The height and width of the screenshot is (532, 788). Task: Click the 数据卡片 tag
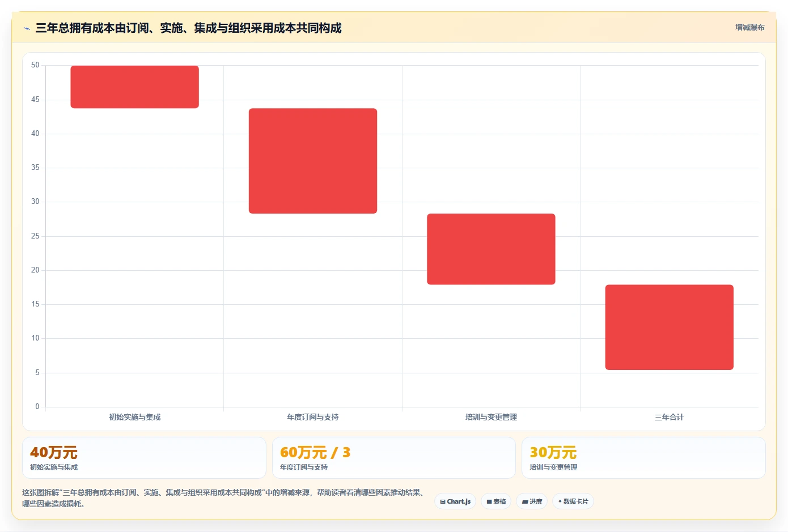[573, 501]
